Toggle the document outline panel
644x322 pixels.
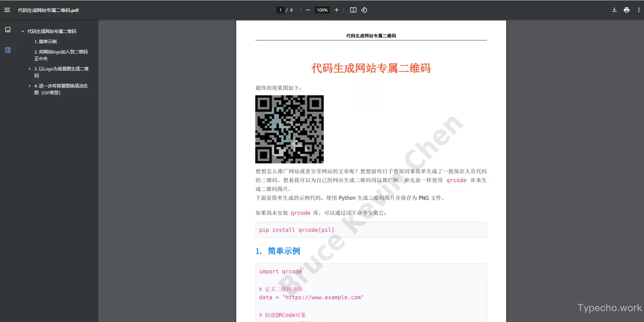tap(7, 50)
